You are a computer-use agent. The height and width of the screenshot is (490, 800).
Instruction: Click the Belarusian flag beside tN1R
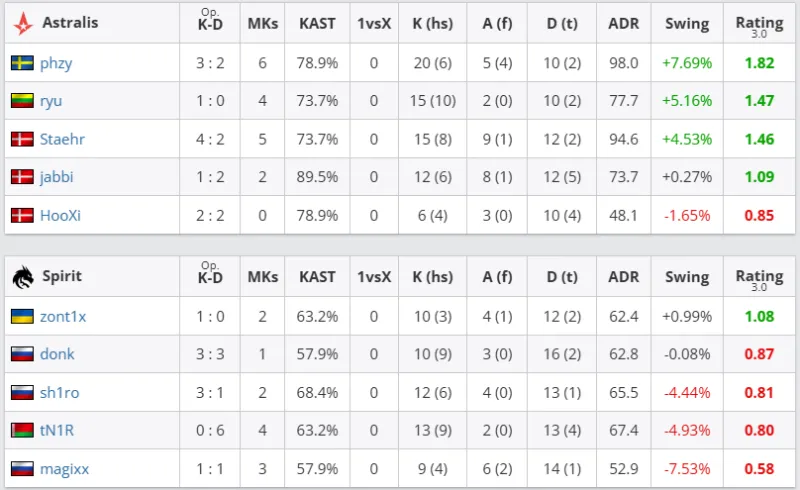pyautogui.click(x=22, y=430)
